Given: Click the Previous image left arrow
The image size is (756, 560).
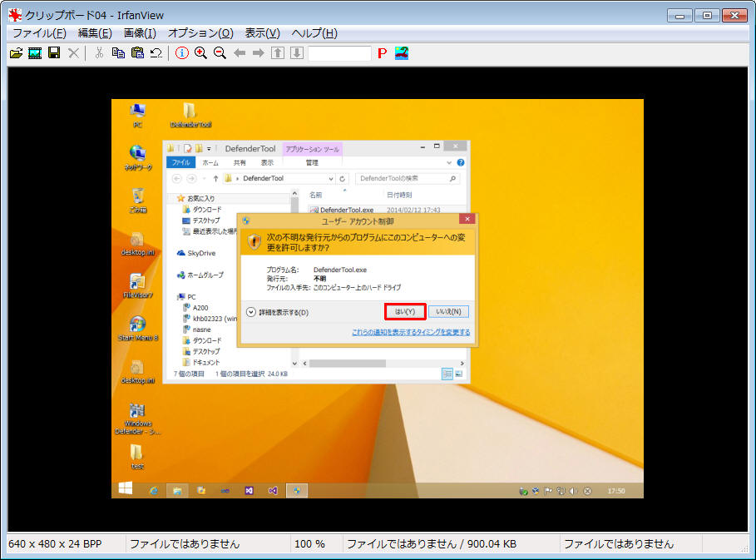Looking at the screenshot, I should (240, 53).
